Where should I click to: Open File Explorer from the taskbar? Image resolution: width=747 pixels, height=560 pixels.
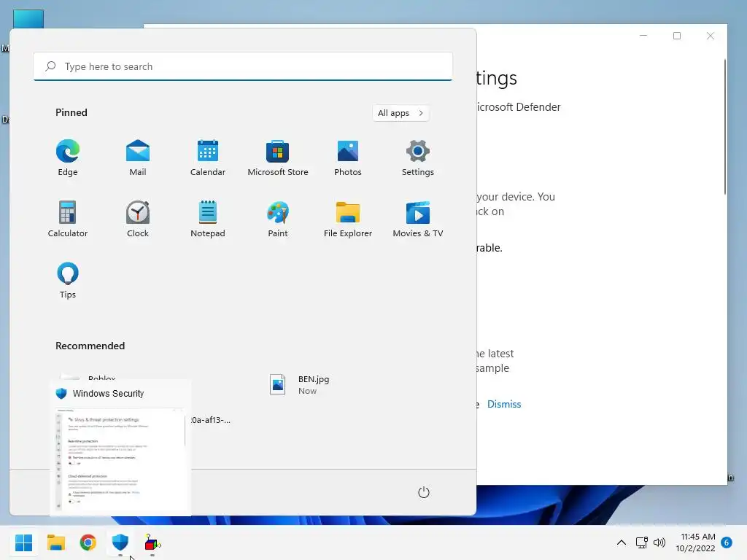pos(55,542)
